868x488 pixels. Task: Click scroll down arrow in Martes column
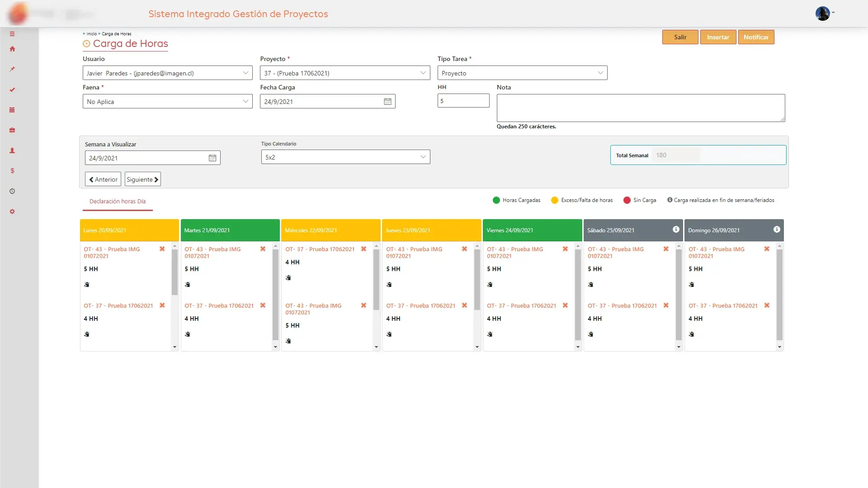pos(275,347)
